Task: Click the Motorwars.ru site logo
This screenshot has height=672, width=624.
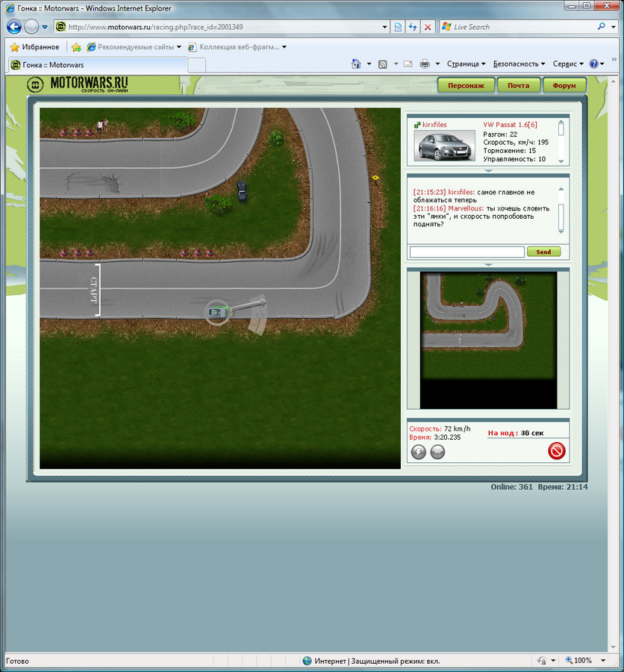Action: 78,84
